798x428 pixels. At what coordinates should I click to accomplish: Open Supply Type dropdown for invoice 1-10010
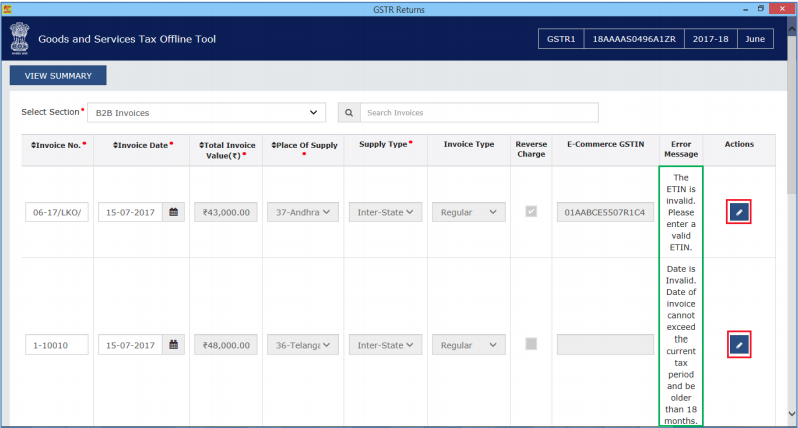tap(385, 345)
